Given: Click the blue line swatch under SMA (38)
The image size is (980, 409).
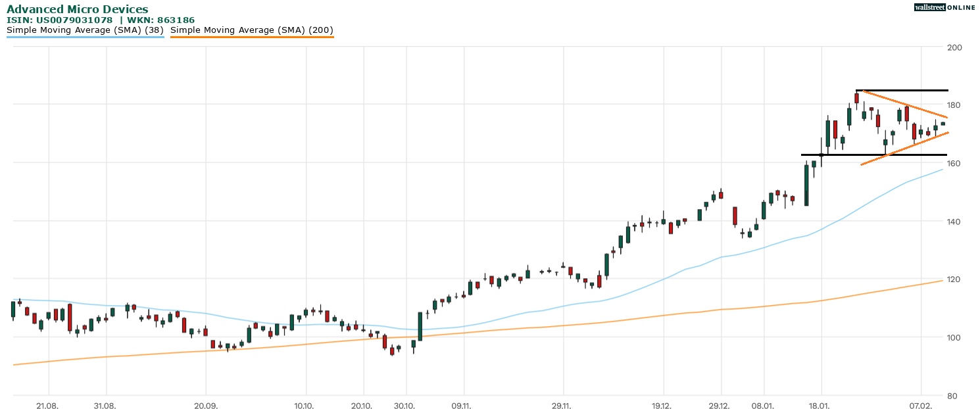Looking at the screenshot, I should pos(85,37).
